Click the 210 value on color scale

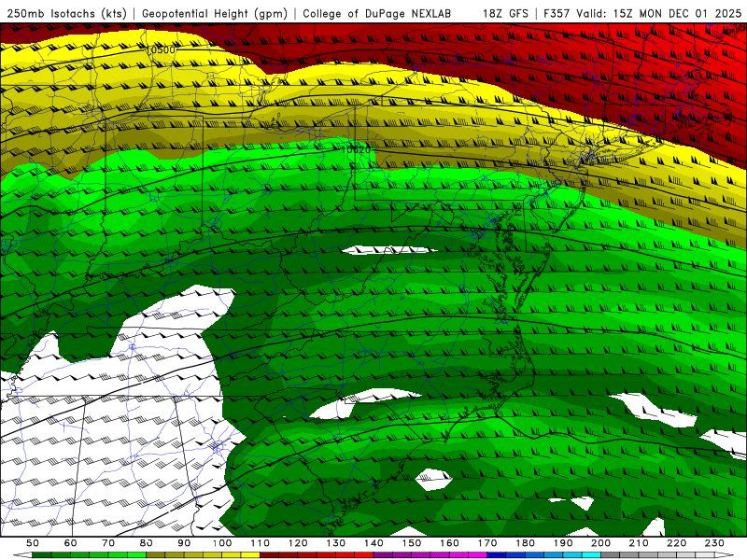point(639,543)
